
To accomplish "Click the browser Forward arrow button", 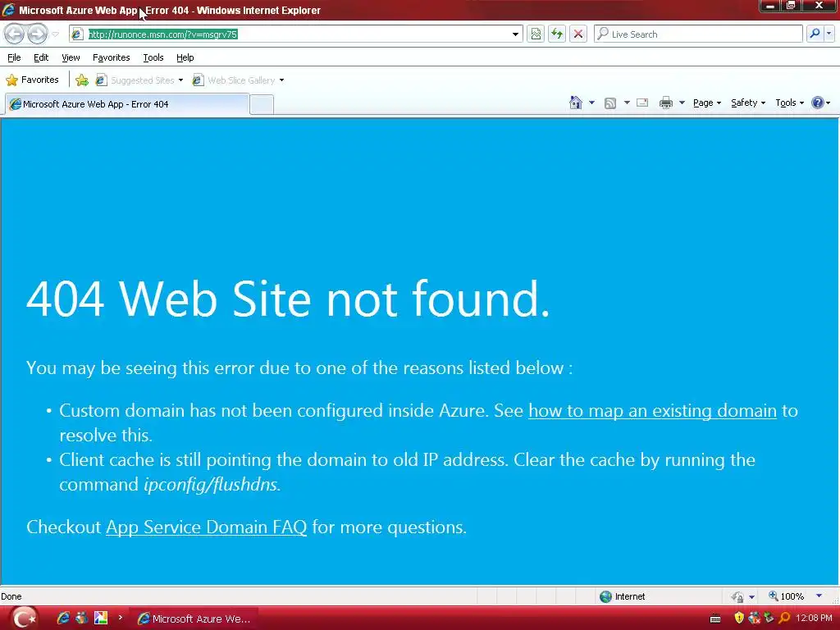I will (38, 34).
